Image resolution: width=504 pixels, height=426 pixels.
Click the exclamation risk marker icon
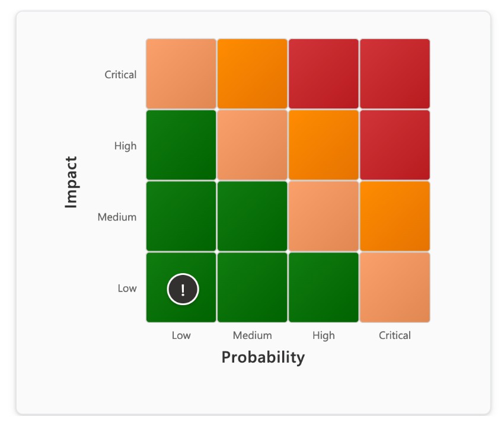[183, 289]
